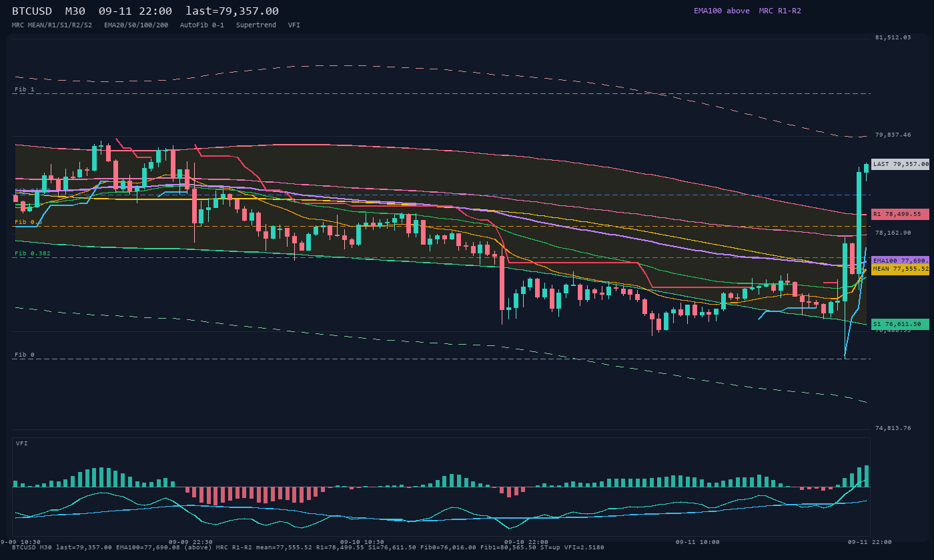Click "Fib1=80,565.50" in the bottom status line
Screen dimensions: 934x560
coord(508,547)
